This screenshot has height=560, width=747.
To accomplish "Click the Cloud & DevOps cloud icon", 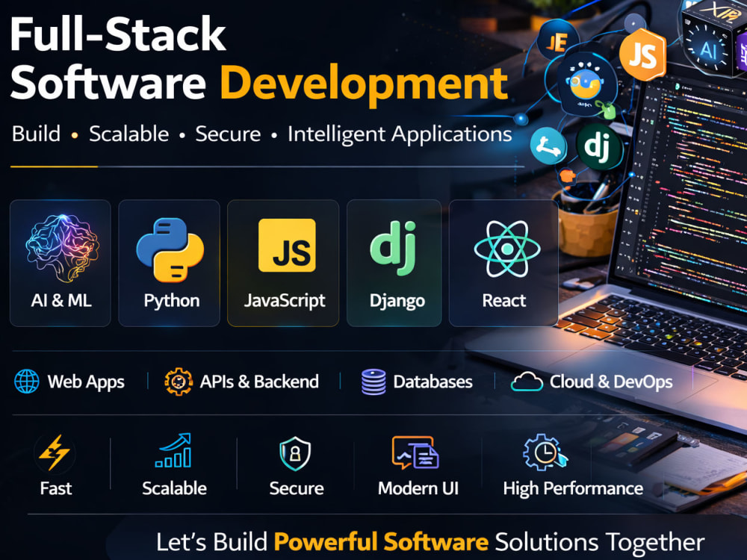I will pyautogui.click(x=527, y=382).
